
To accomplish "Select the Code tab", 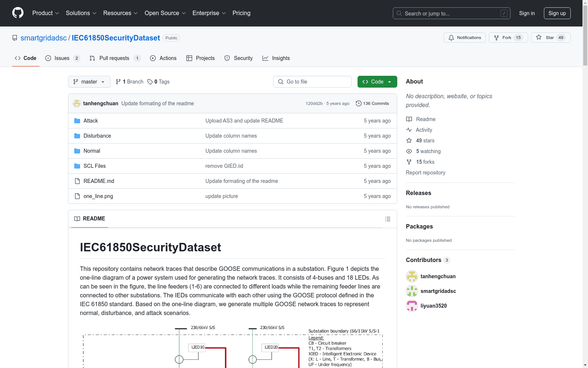I will (x=26, y=58).
